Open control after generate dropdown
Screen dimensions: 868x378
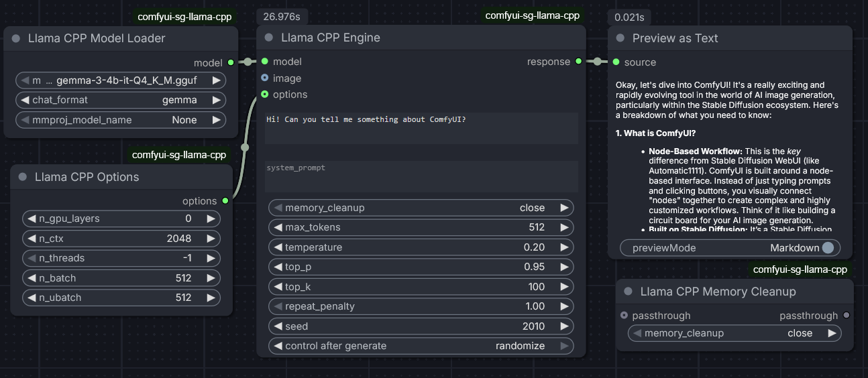(421, 346)
